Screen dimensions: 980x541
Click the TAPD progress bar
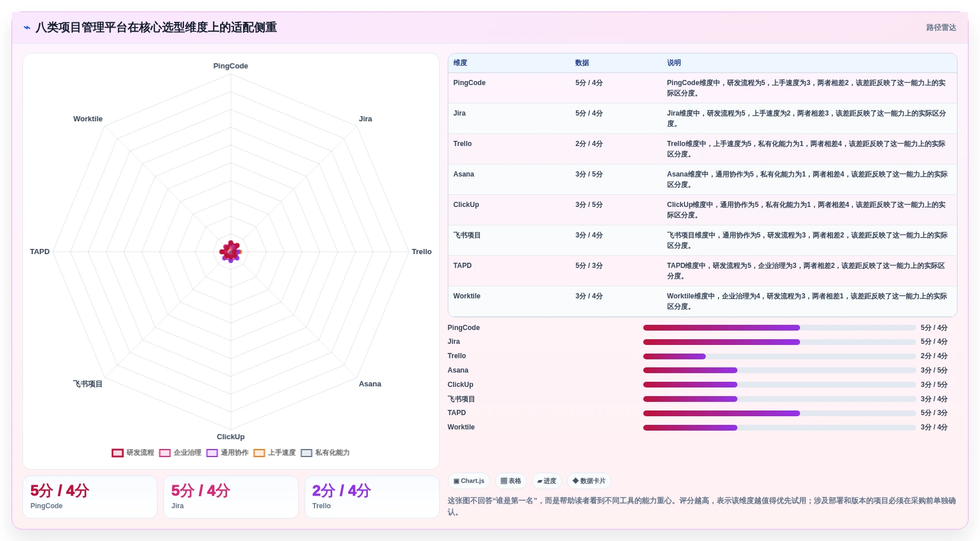point(779,413)
